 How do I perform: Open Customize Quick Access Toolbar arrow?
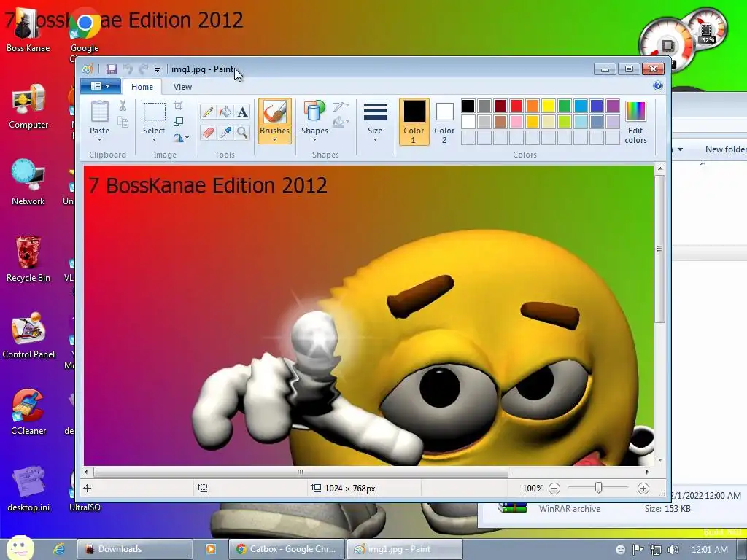(x=157, y=69)
